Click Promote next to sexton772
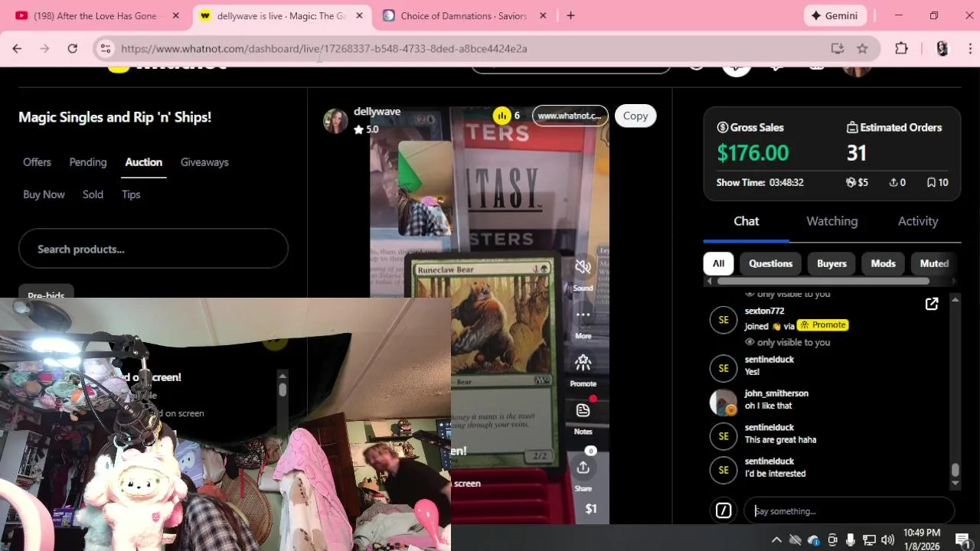Viewport: 980px width, 551px height. 823,325
